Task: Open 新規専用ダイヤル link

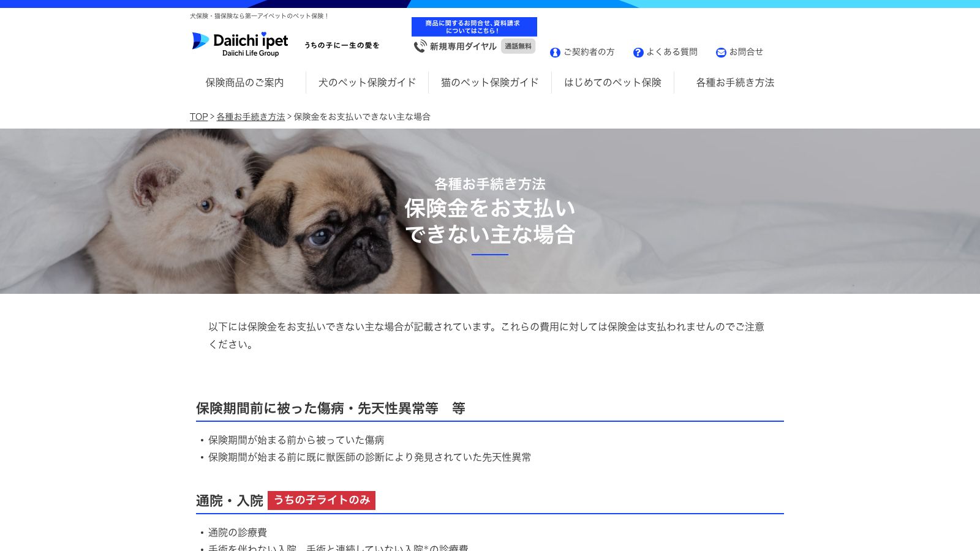Action: [463, 47]
